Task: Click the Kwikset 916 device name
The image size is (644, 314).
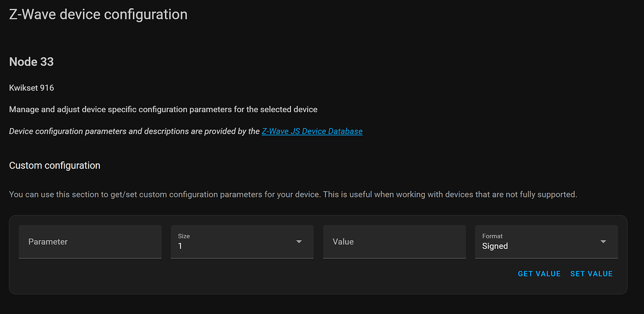Action: 36,88
